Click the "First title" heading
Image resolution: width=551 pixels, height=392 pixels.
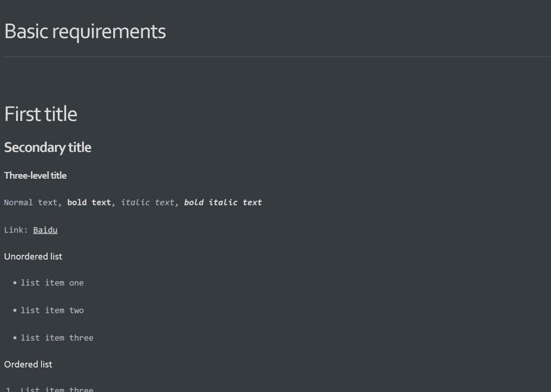(41, 114)
